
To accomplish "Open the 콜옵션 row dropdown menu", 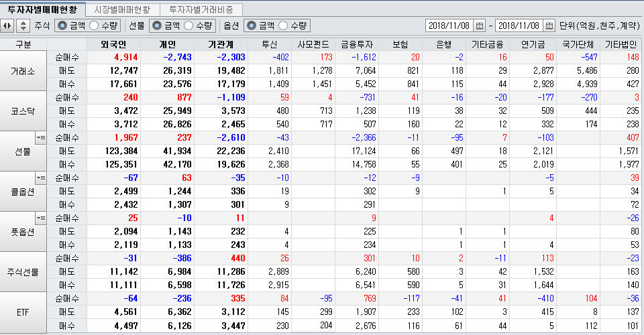I will 41,178.
